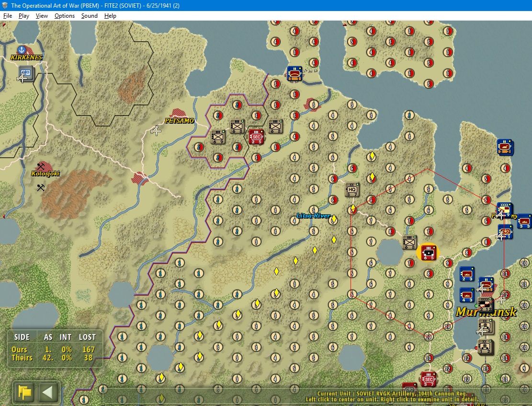The width and height of the screenshot is (532, 406).
Task: Click the Ours row in losses panel
Action: (x=54, y=349)
